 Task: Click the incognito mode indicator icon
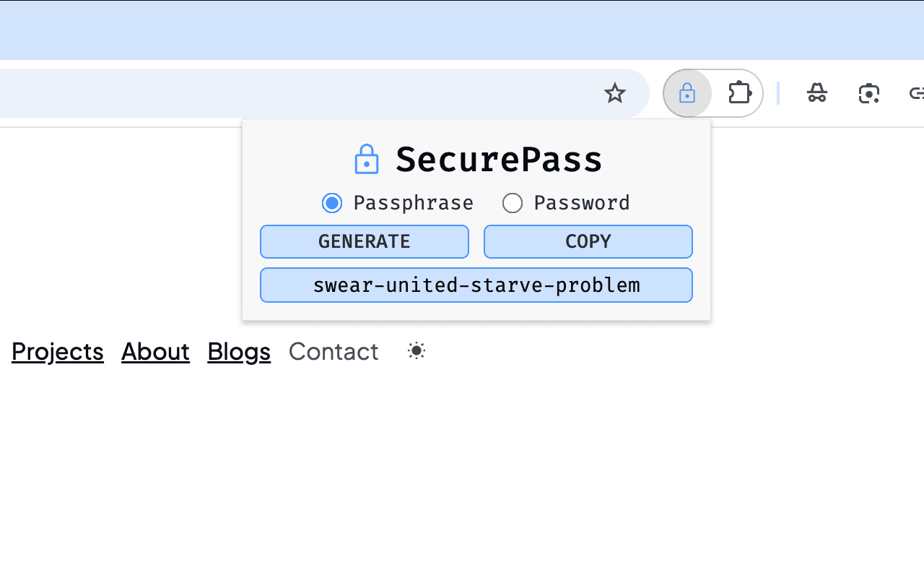(x=816, y=93)
